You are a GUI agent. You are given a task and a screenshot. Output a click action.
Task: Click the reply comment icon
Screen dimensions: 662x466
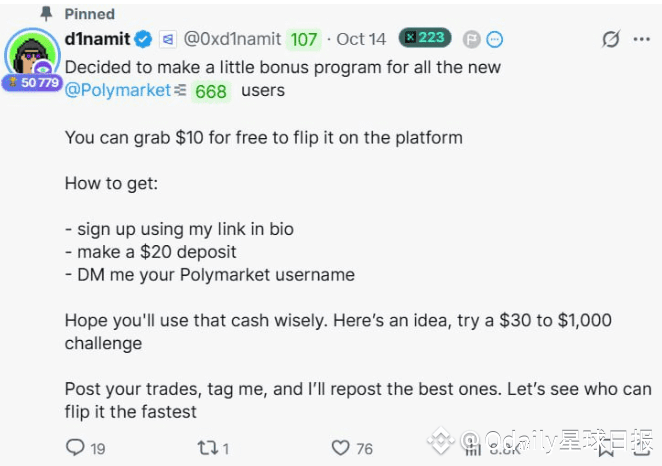click(x=76, y=447)
